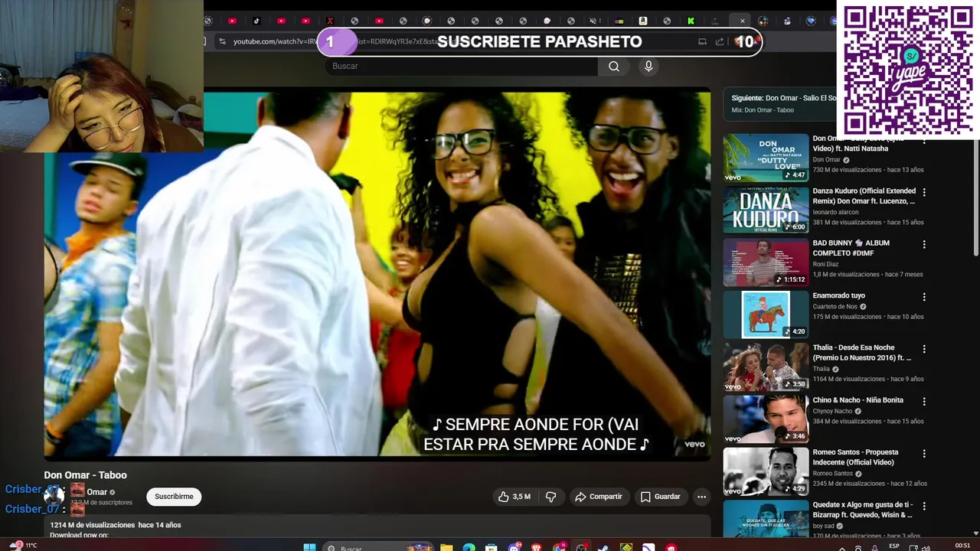This screenshot has height=551, width=980.
Task: Open File Explorer from the taskbar
Action: pos(446,547)
